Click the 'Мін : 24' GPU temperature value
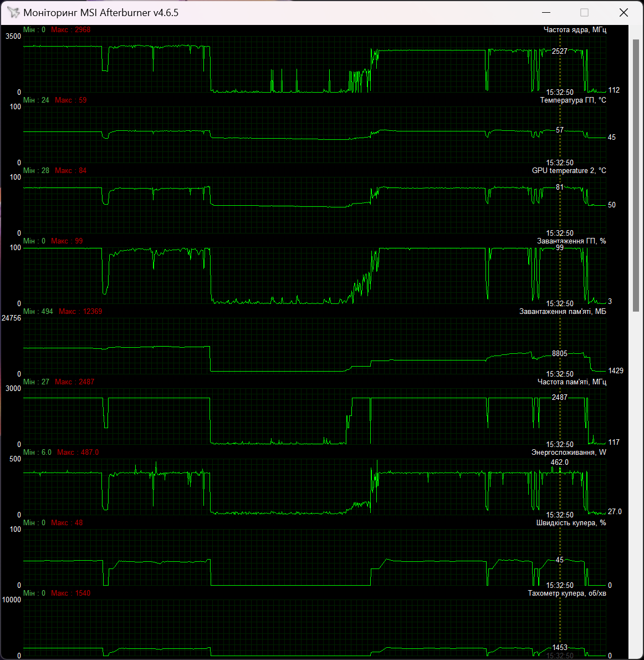Screen dimensions: 644x660 (x=36, y=100)
